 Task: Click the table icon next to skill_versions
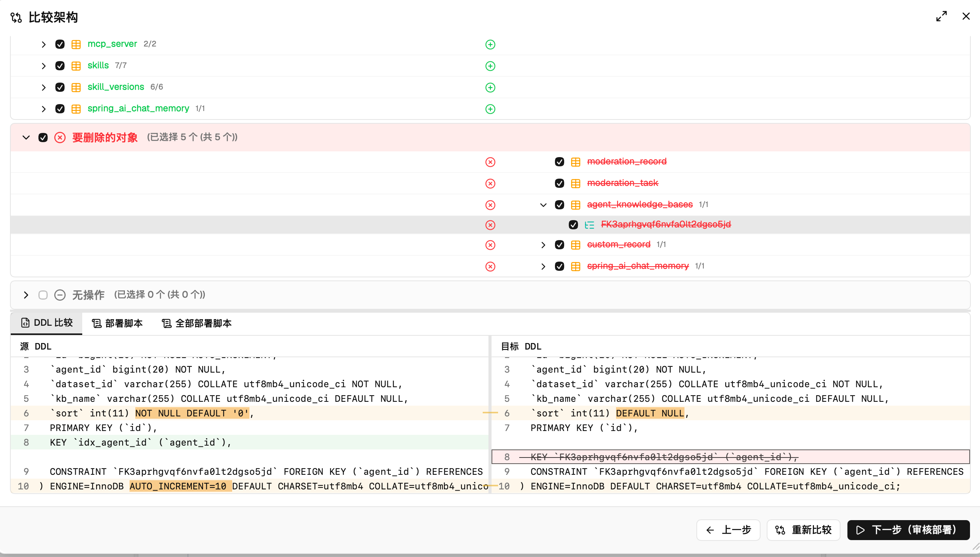coord(76,88)
